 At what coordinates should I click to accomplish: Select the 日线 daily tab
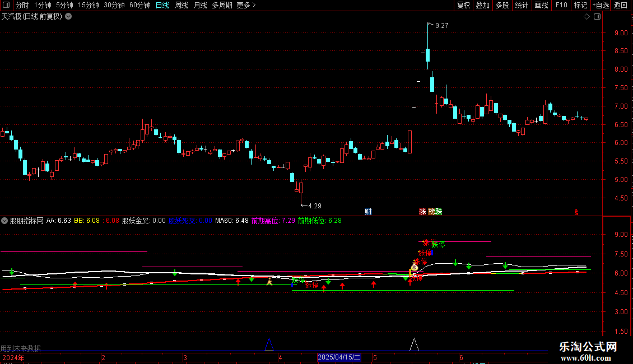[x=162, y=5]
